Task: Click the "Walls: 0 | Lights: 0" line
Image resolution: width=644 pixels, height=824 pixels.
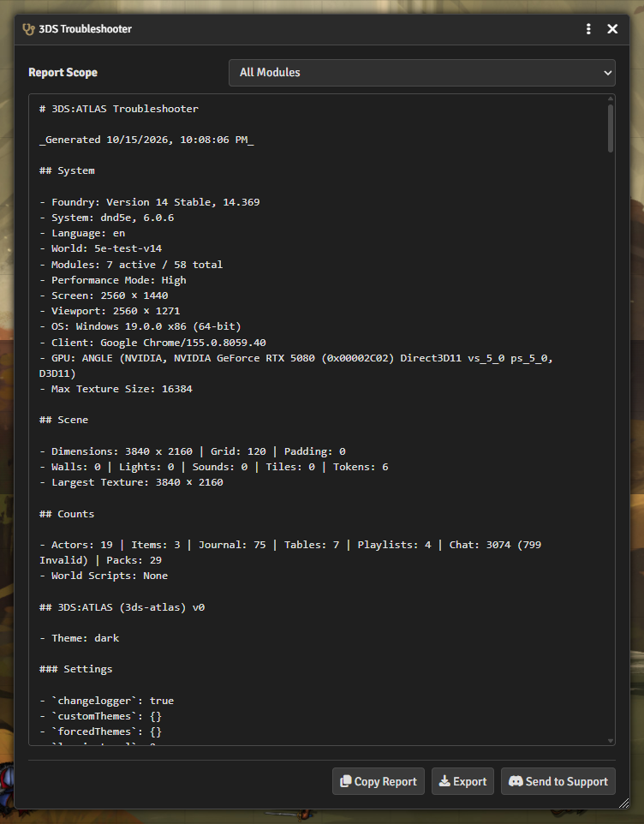Action: [214, 467]
